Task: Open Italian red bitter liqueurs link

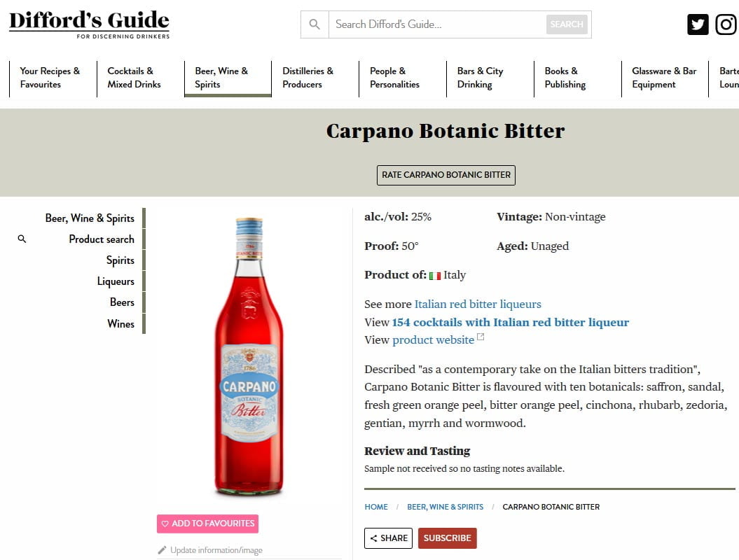Action: click(x=478, y=304)
